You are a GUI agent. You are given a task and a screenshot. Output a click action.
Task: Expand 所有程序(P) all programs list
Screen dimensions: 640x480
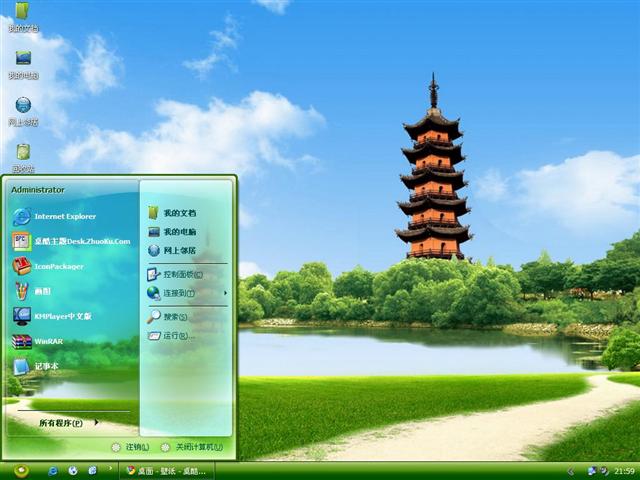point(69,423)
